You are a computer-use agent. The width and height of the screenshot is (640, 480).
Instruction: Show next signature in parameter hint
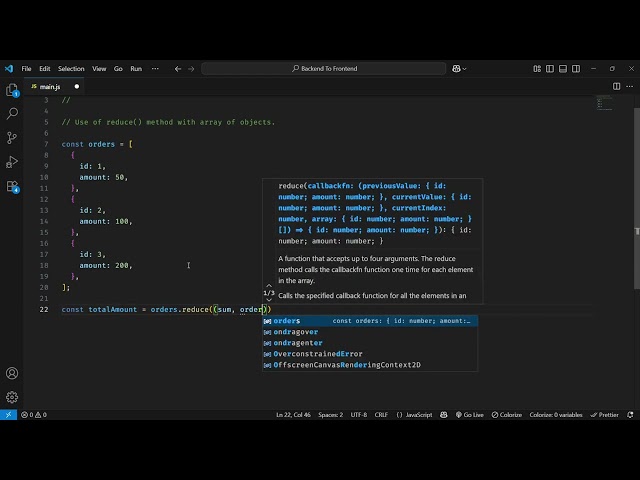point(269,300)
